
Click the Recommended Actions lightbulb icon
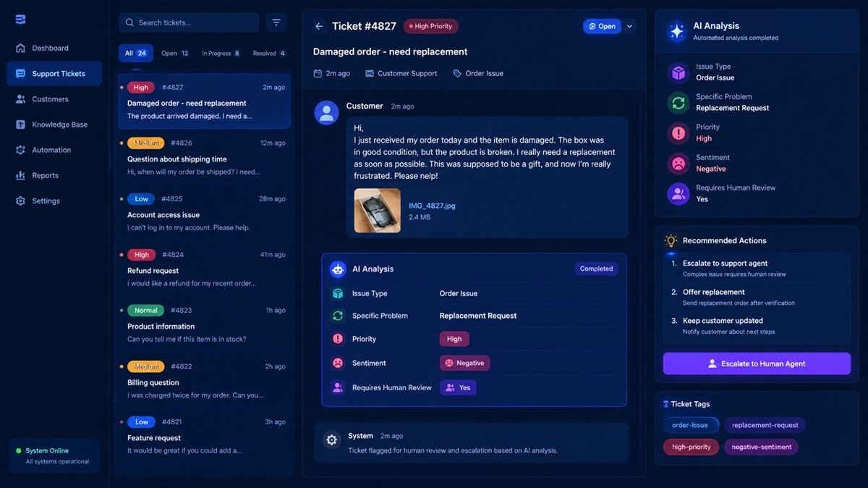(x=671, y=240)
